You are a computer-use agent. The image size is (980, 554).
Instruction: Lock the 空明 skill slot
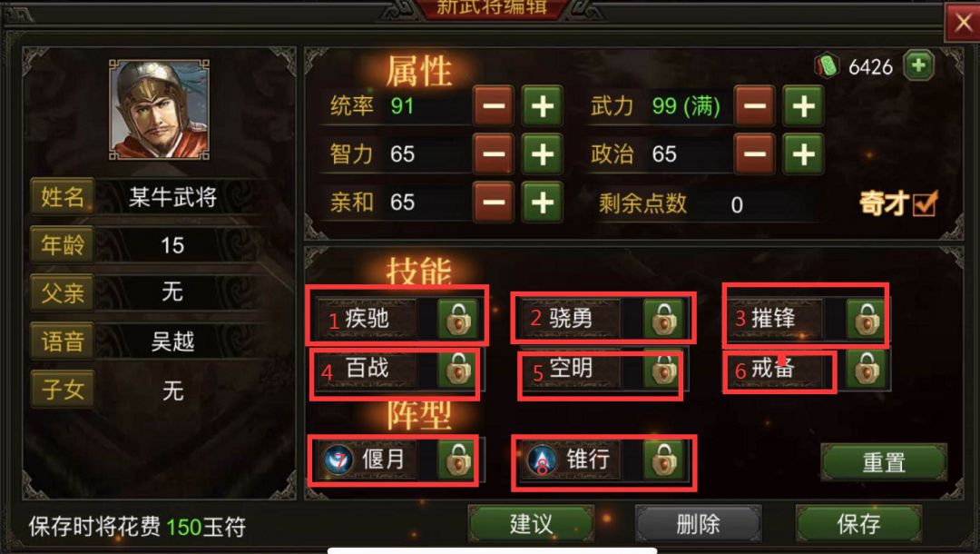coord(663,370)
